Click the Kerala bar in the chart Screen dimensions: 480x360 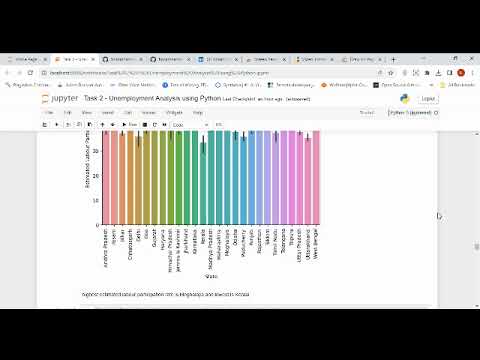coord(203,183)
